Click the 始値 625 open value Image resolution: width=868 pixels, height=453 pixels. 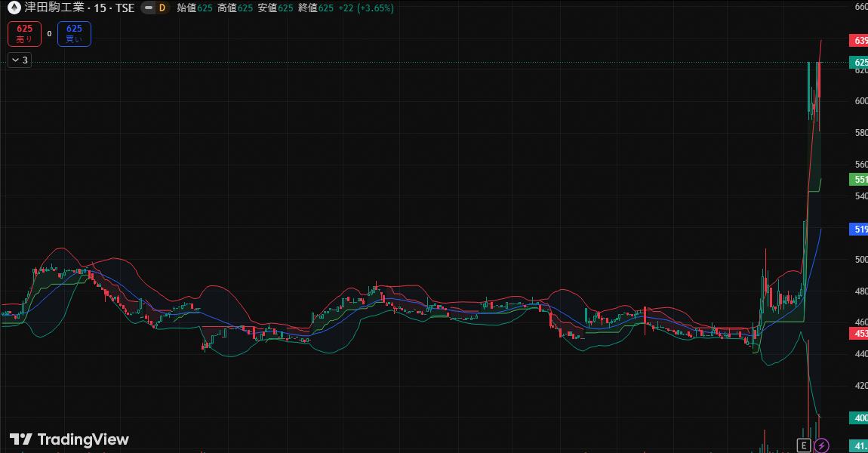pos(195,8)
